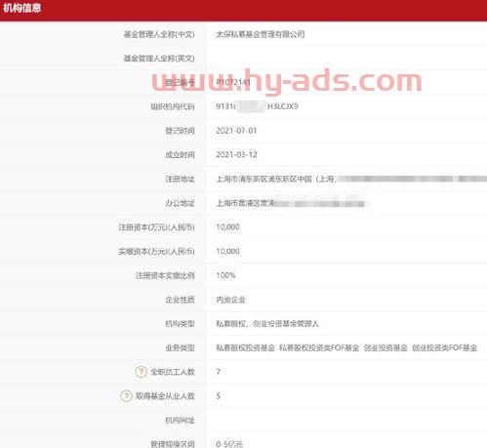This screenshot has width=487, height=448.
Task: Click the 业务类型 label
Action: (x=180, y=347)
